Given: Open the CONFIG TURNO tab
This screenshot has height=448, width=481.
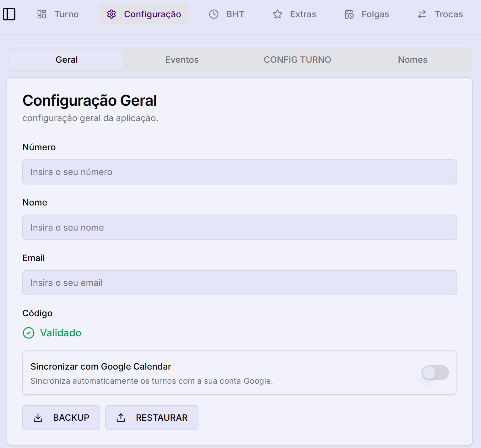Looking at the screenshot, I should (x=297, y=60).
